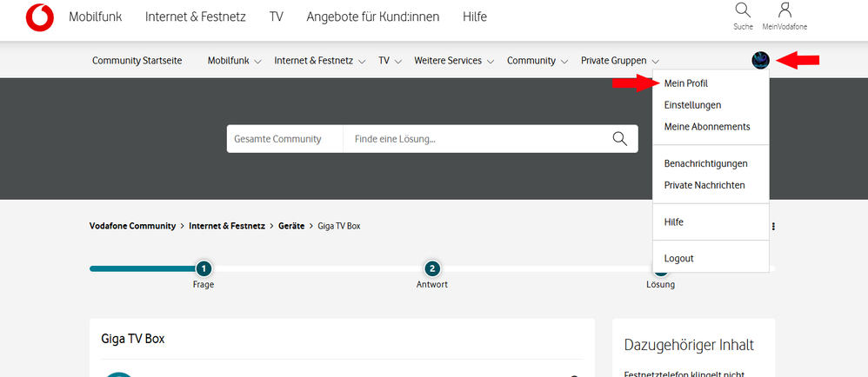This screenshot has width=868, height=377.
Task: Expand Weitere Services dropdown
Action: 454,61
